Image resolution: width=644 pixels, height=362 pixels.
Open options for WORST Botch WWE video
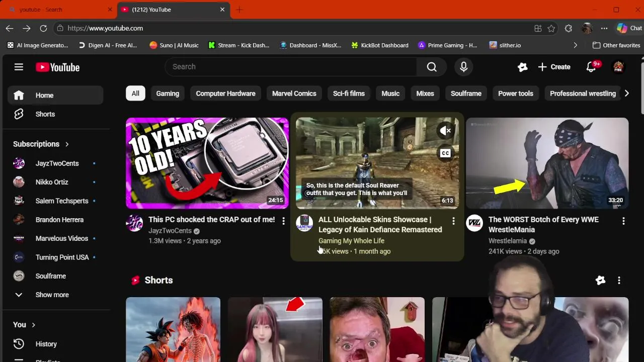point(623,221)
